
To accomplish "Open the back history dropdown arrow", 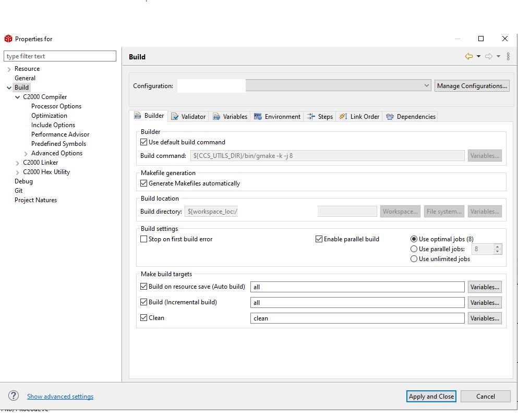I will [478, 56].
